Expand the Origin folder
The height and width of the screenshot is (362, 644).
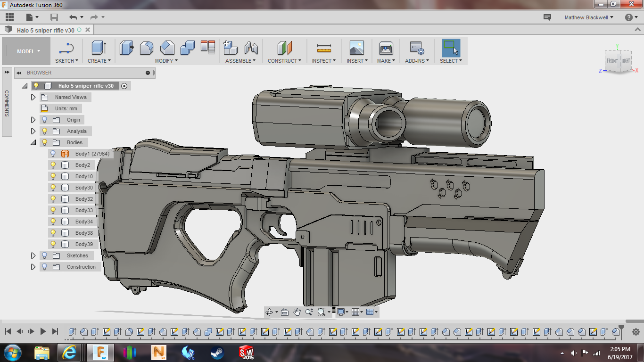tap(33, 120)
